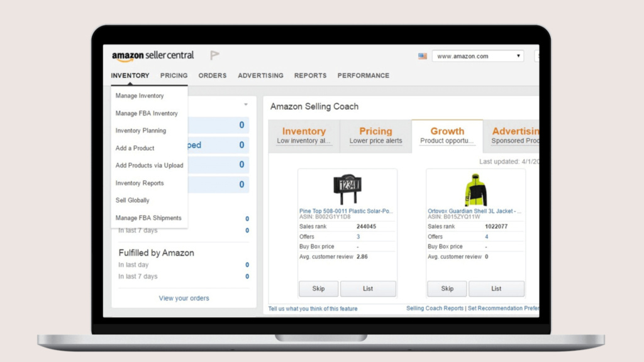Open the Reports menu

point(310,75)
